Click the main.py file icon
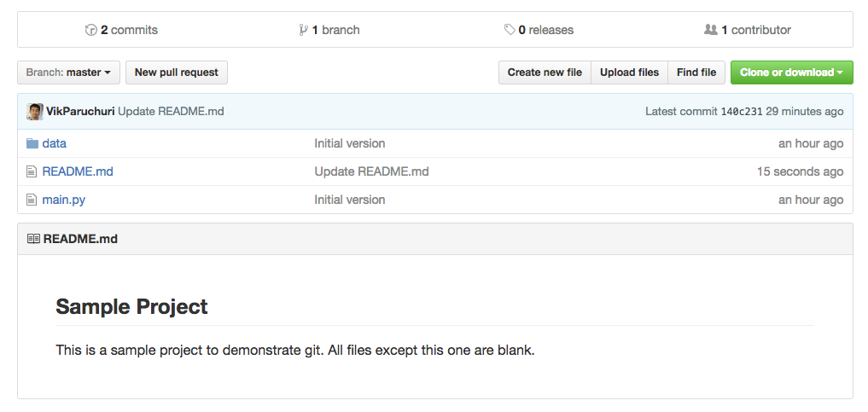 [x=32, y=200]
